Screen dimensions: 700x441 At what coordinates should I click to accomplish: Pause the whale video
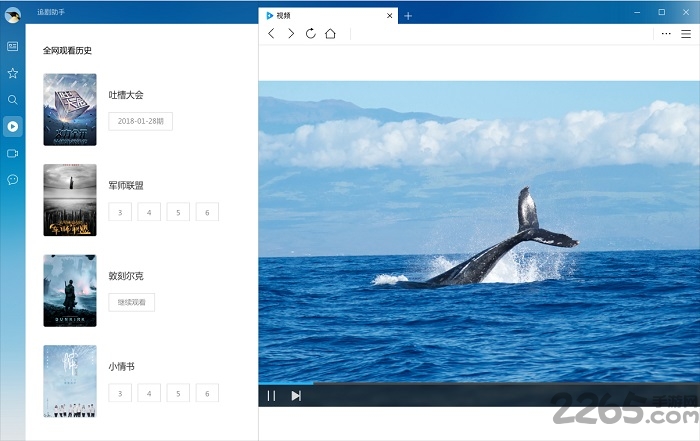(271, 396)
